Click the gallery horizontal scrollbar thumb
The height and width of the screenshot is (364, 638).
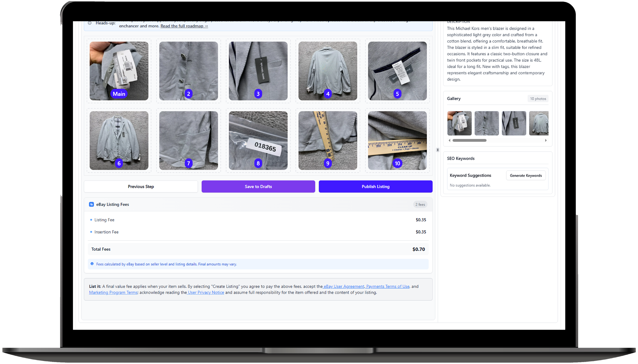pos(469,140)
